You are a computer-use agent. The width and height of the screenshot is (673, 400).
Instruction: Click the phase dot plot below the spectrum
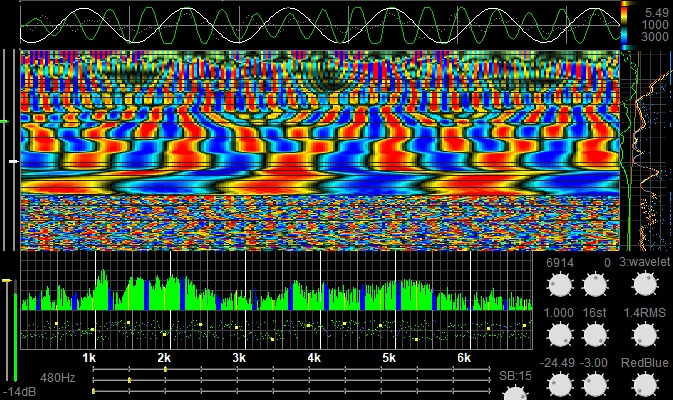point(277,330)
